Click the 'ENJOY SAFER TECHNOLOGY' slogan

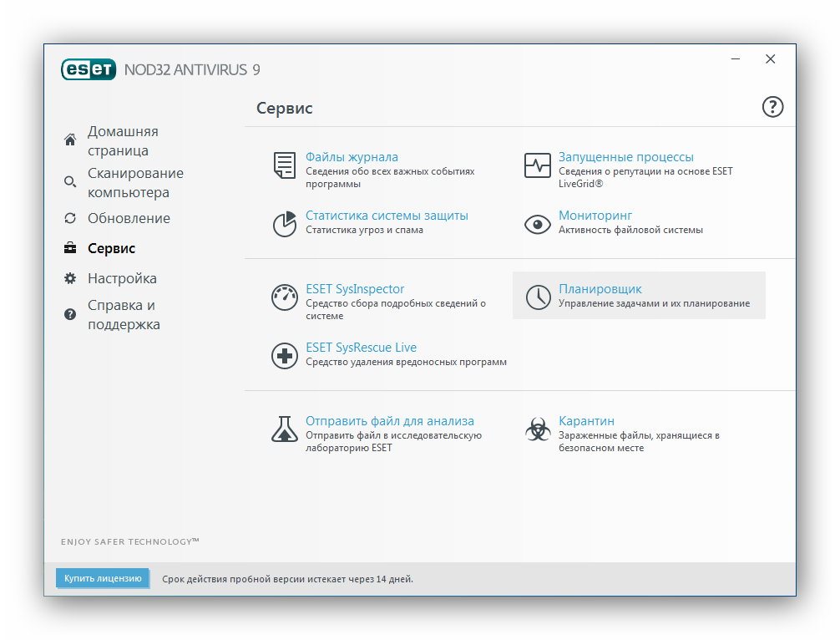pyautogui.click(x=130, y=542)
